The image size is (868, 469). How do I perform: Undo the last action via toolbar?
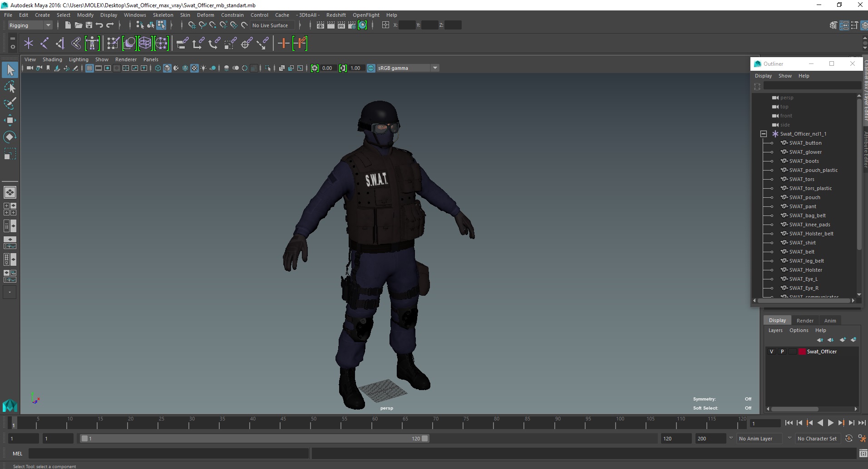point(99,25)
